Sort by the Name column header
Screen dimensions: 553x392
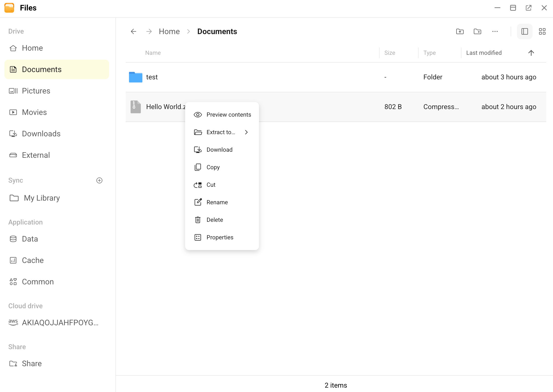153,53
